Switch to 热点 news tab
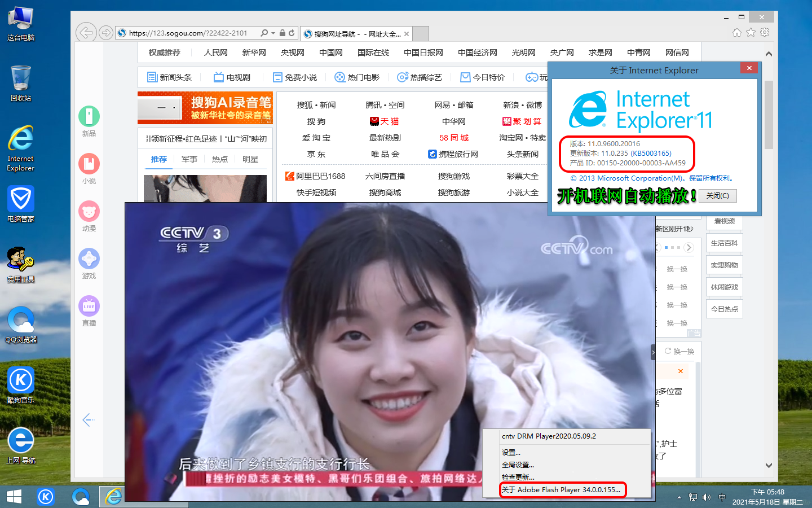The height and width of the screenshot is (508, 812). [220, 159]
